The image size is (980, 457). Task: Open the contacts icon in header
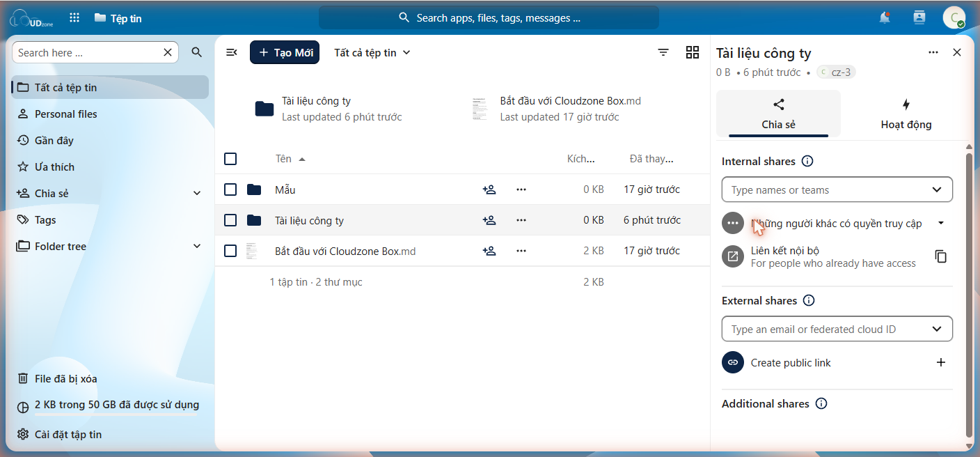coord(919,18)
